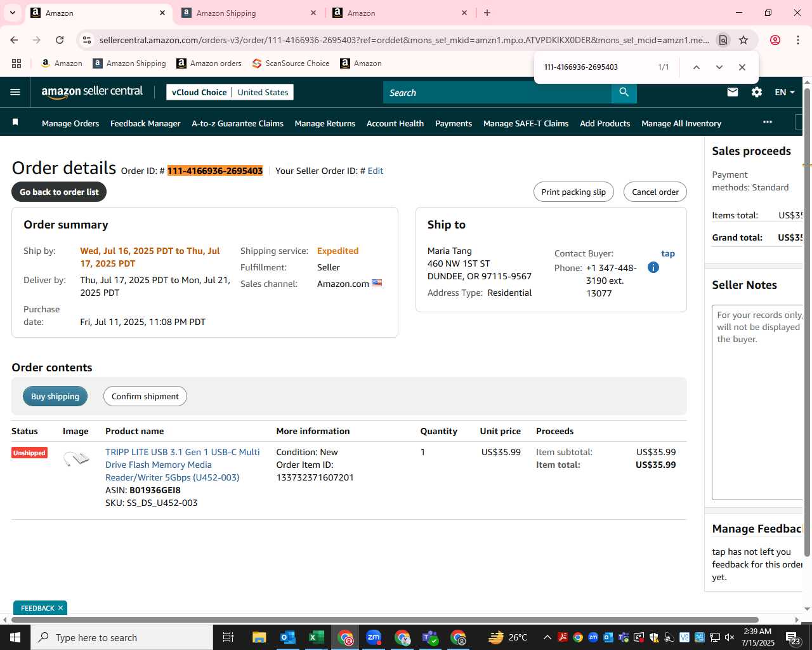Click Windows Start button
The image size is (812, 650).
pos(15,637)
